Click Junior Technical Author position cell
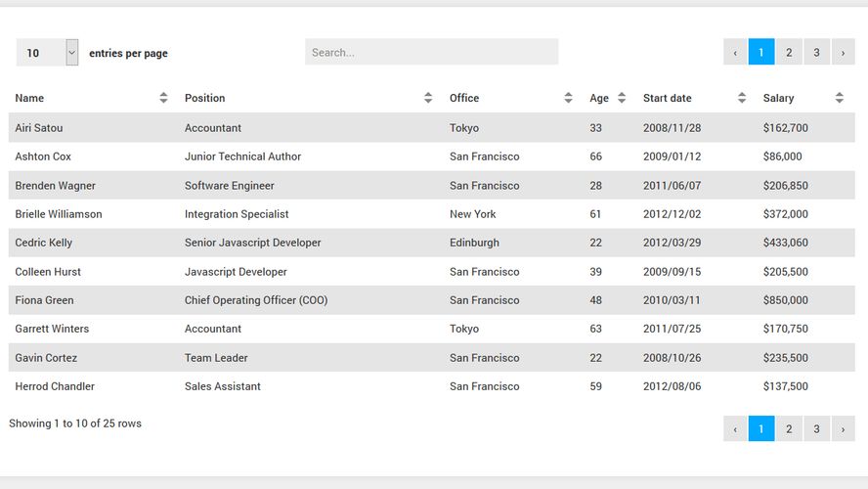 coord(243,156)
